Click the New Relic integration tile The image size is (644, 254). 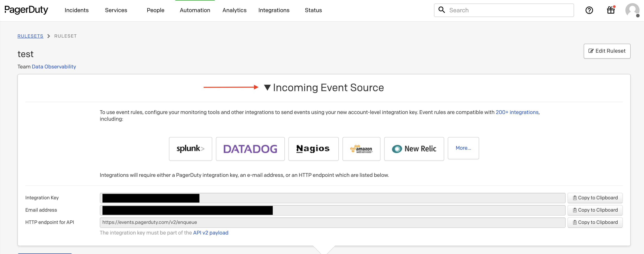click(414, 149)
